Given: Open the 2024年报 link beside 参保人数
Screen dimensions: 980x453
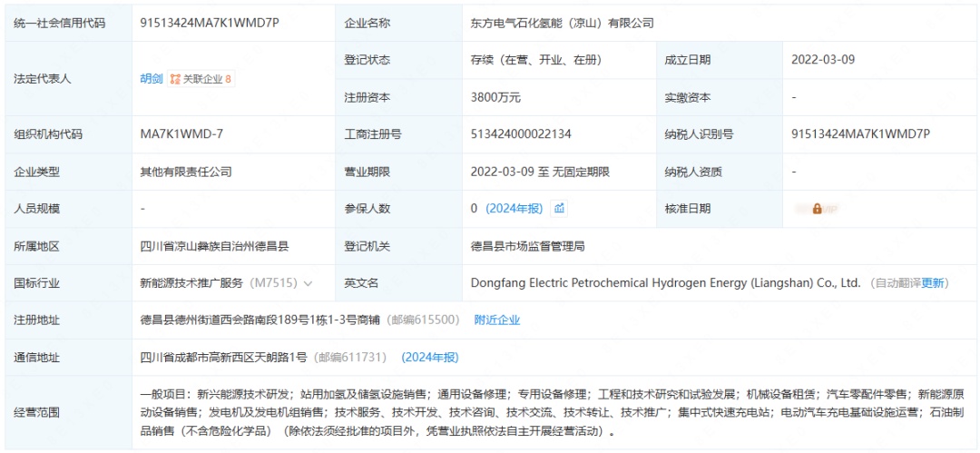Looking at the screenshot, I should coord(514,209).
